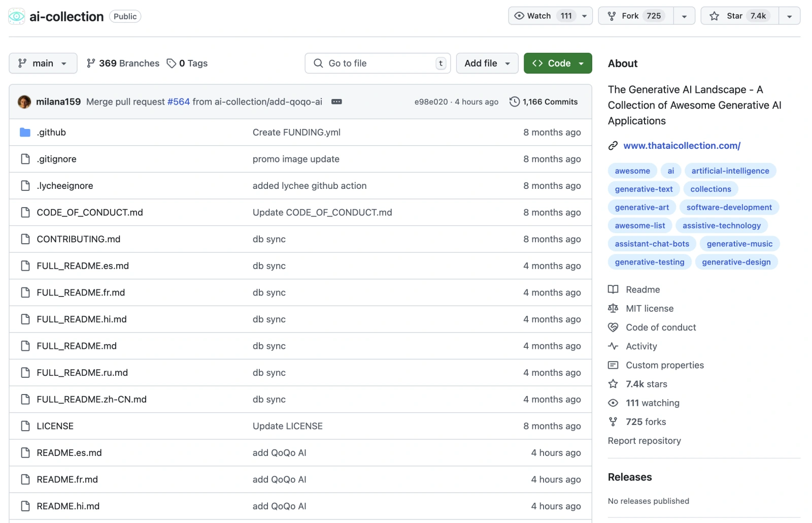
Task: Expand the Add file dropdown
Action: [487, 63]
